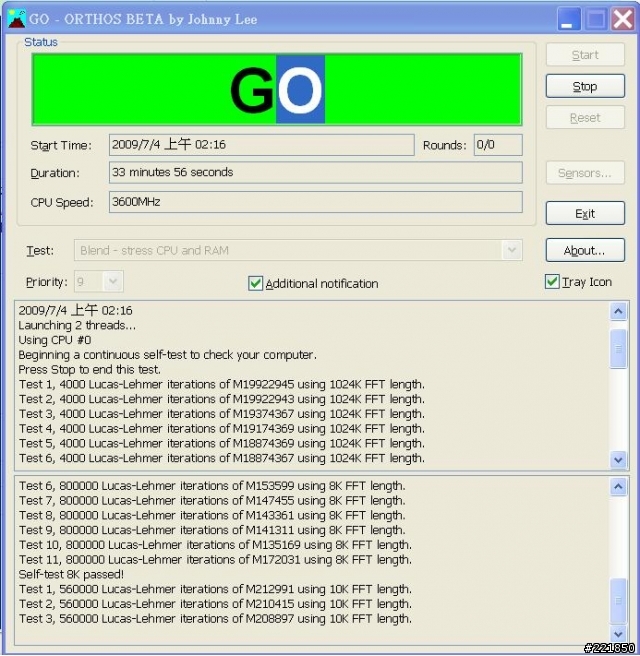
Task: Click the Test 3 M208897 10K log line
Action: (x=215, y=619)
